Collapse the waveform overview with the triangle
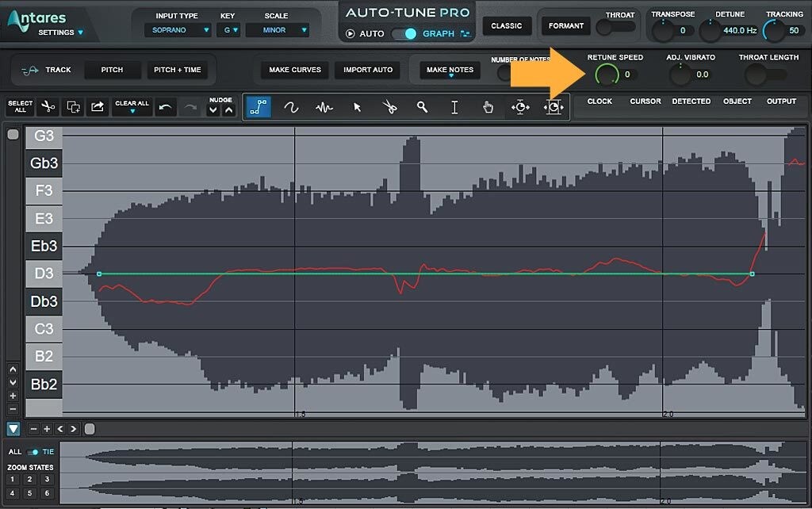 pos(13,429)
